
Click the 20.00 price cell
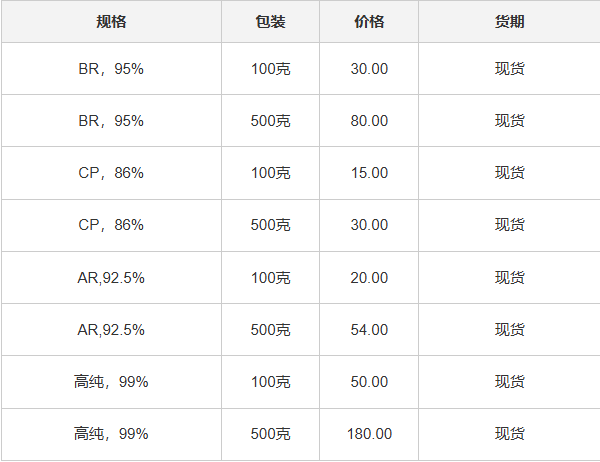[369, 277]
